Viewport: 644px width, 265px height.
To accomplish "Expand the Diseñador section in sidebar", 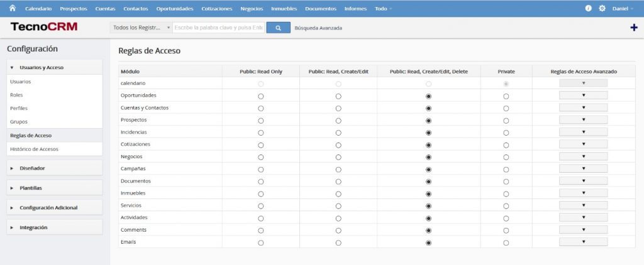I will coord(32,168).
